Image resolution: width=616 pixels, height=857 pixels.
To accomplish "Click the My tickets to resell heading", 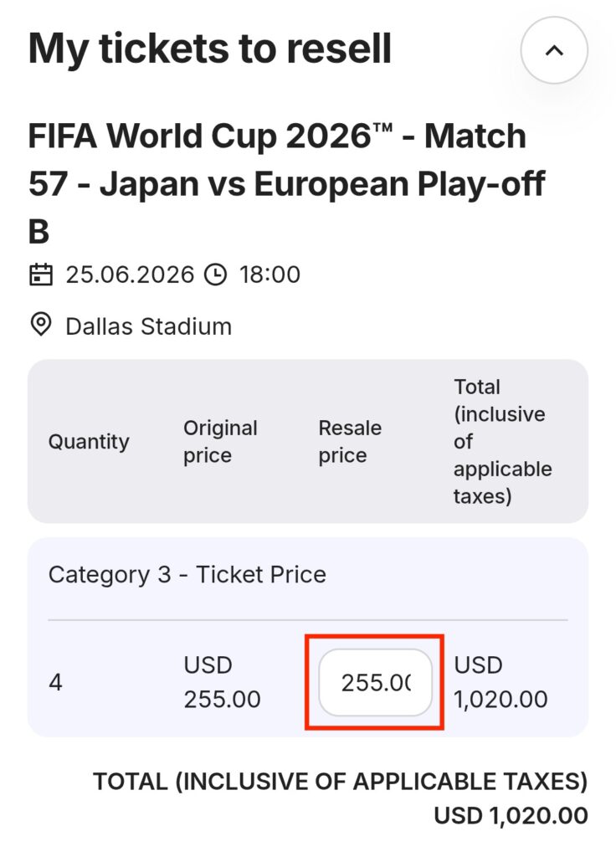I will click(x=210, y=49).
